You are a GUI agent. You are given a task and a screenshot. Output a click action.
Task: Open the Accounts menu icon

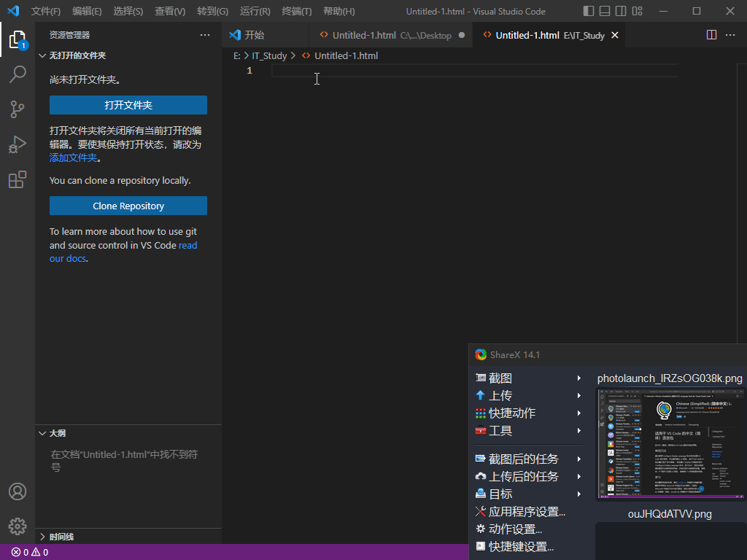pyautogui.click(x=18, y=491)
